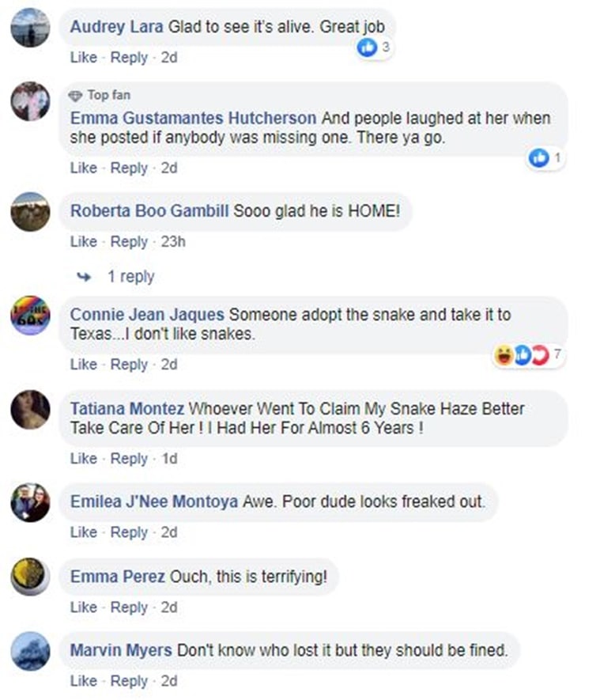Like Tatiana Montez's snake comment
Image resolution: width=600 pixels, height=700 pixels.
[x=83, y=459]
